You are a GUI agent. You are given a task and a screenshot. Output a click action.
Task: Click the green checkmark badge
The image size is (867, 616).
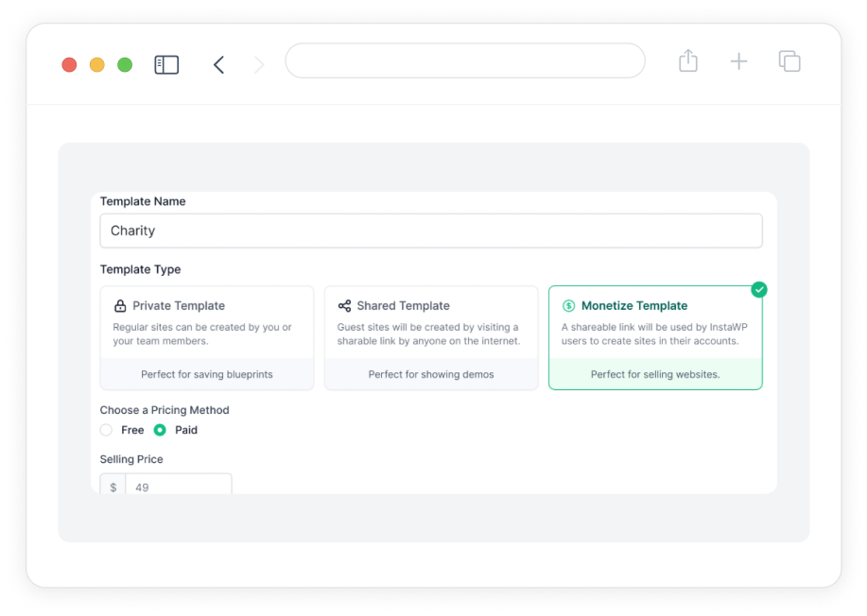click(759, 289)
